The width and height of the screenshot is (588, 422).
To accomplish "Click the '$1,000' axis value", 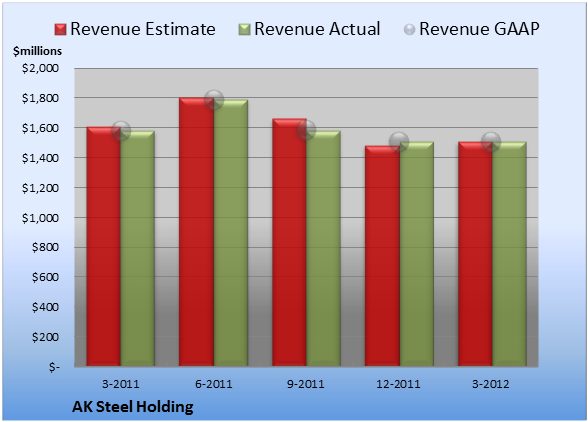I will (x=40, y=218).
